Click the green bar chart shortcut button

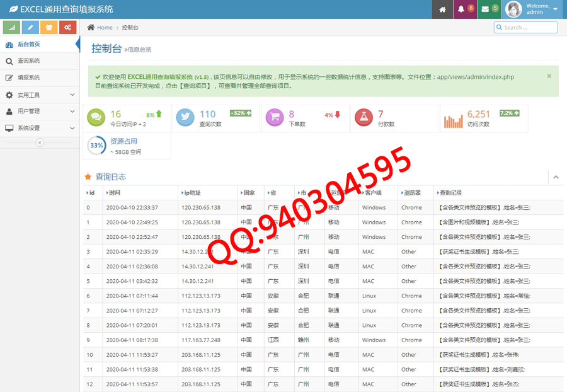(x=12, y=27)
